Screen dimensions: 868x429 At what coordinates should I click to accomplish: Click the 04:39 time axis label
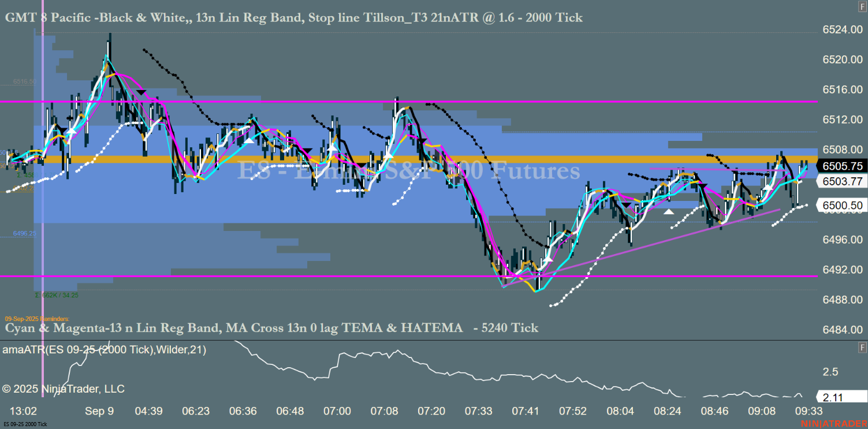[x=148, y=411]
